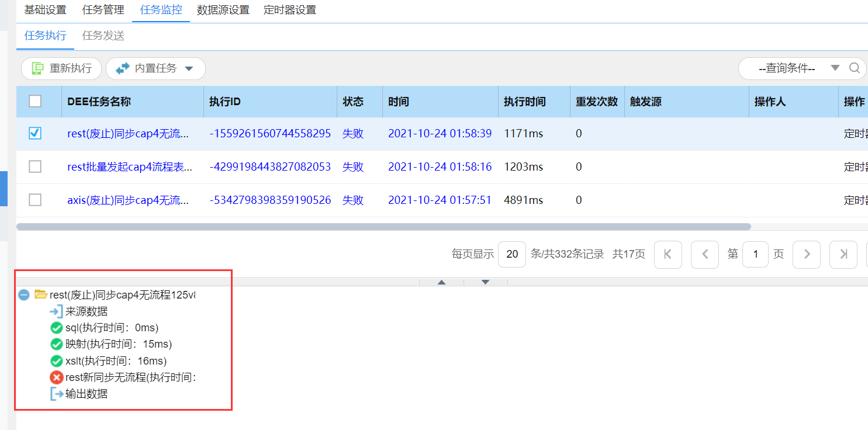Click the green check icon beside xslt
868x430 pixels.
pyautogui.click(x=57, y=360)
